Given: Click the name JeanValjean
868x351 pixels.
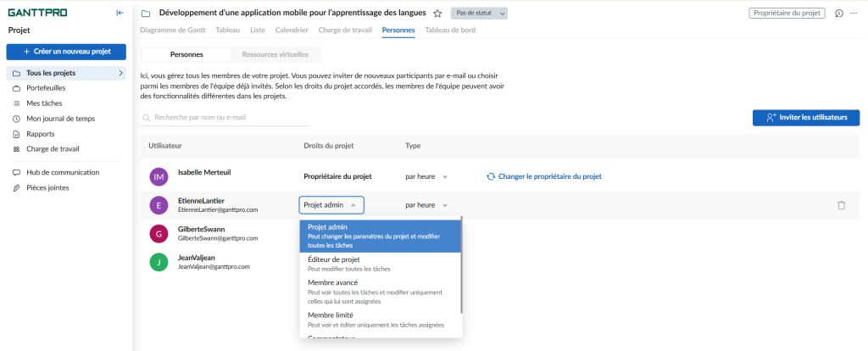Looking at the screenshot, I should [x=197, y=258].
